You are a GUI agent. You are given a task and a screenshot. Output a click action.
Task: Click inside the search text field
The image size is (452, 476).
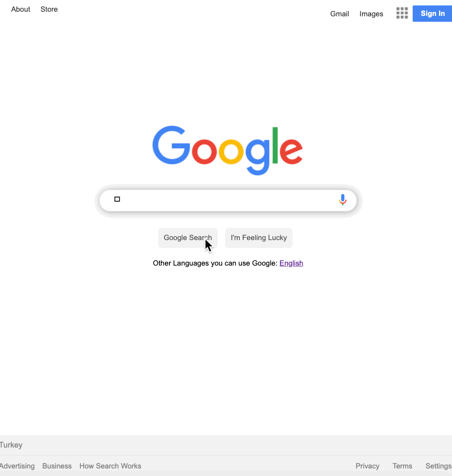[228, 200]
